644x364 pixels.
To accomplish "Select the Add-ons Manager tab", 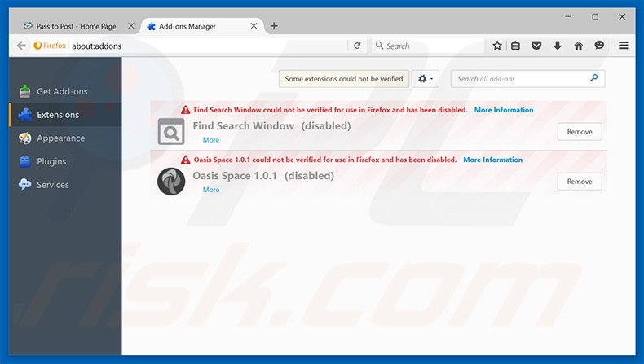I will tap(202, 26).
